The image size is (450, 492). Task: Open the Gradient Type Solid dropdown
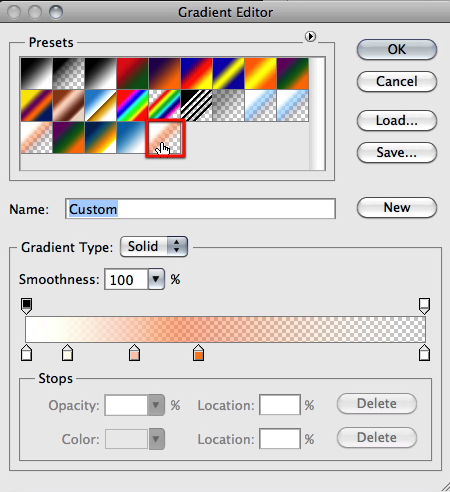click(154, 247)
